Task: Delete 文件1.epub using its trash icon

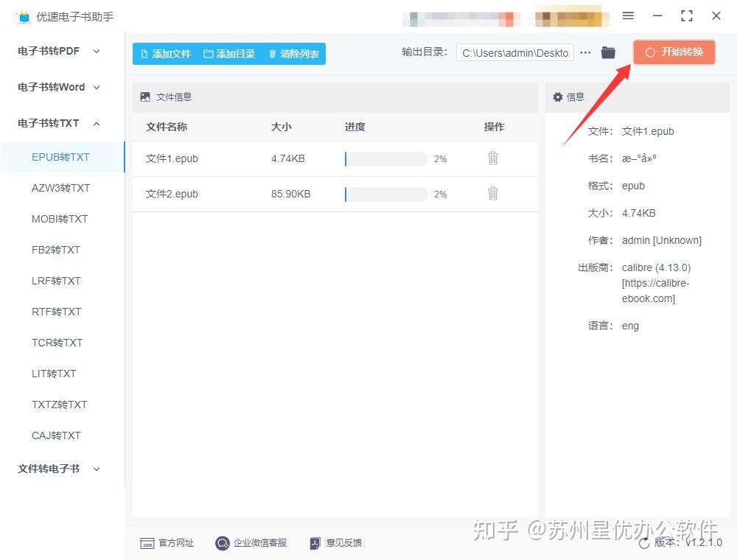Action: (x=492, y=158)
